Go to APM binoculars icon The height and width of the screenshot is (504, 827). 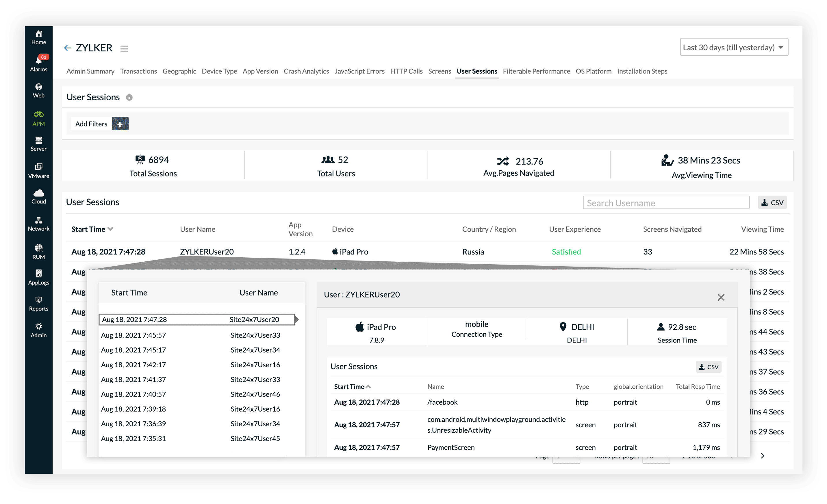point(39,115)
